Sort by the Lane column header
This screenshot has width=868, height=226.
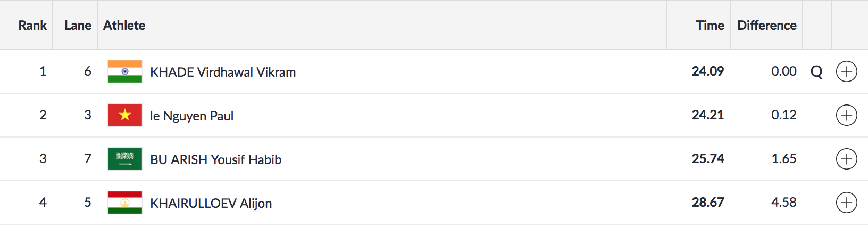pos(78,26)
